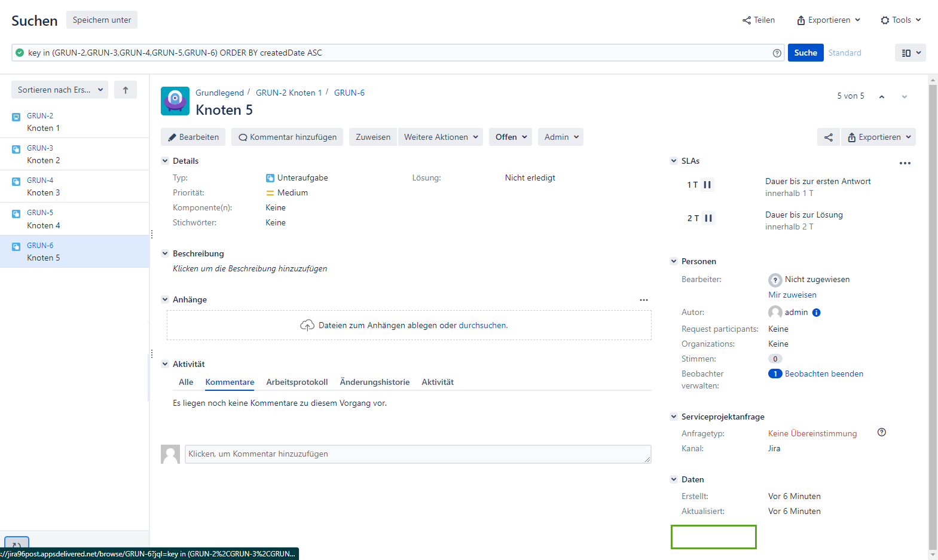Collapse the Details section

[x=165, y=161]
